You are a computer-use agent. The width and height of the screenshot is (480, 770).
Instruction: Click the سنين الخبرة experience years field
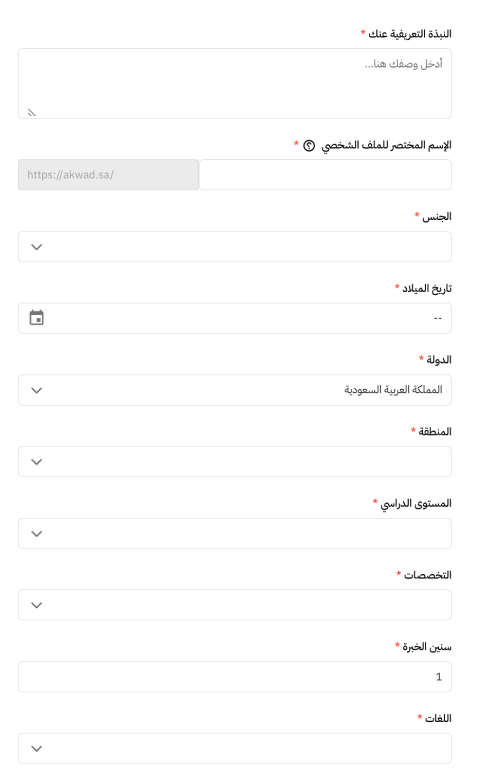pyautogui.click(x=235, y=677)
